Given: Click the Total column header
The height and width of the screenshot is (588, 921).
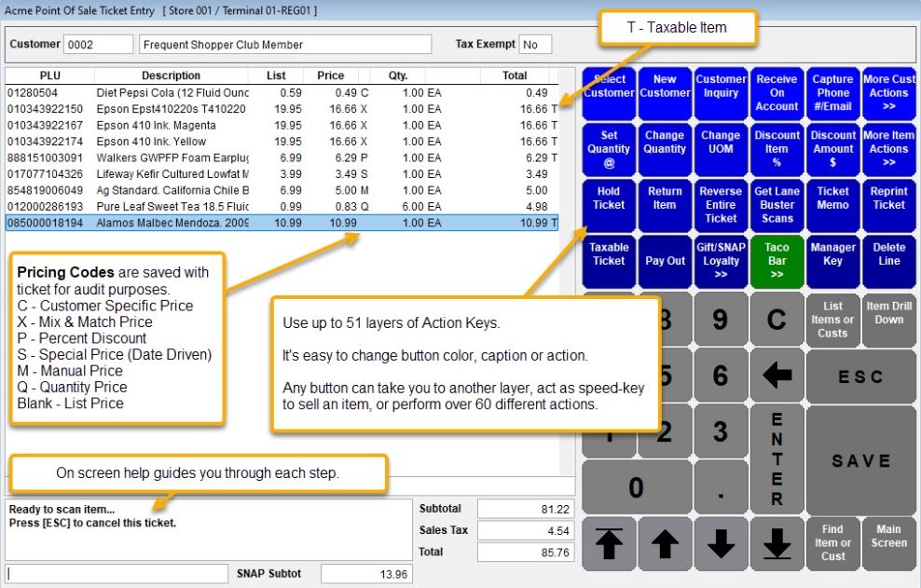Looking at the screenshot, I should [515, 75].
